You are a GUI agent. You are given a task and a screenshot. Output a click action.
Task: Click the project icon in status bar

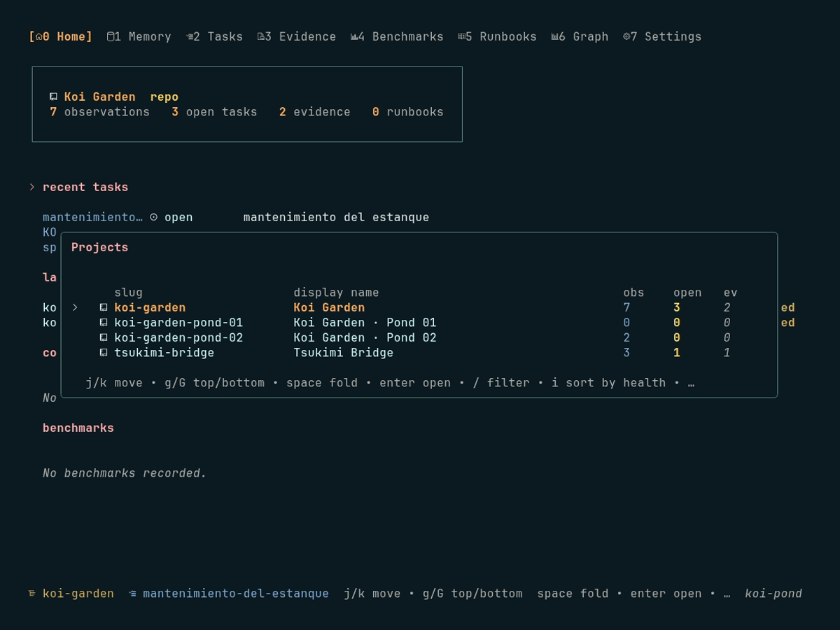pos(32,594)
